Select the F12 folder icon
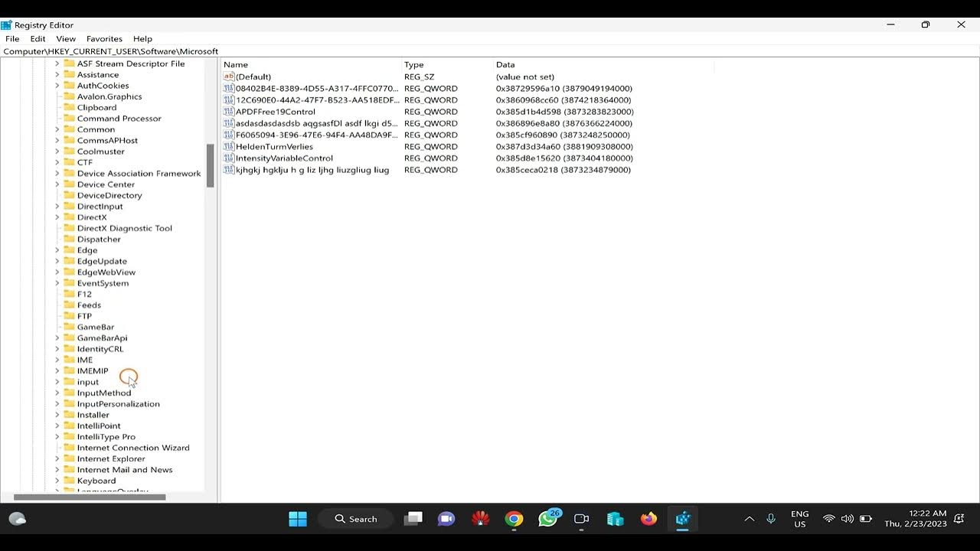 [69, 294]
